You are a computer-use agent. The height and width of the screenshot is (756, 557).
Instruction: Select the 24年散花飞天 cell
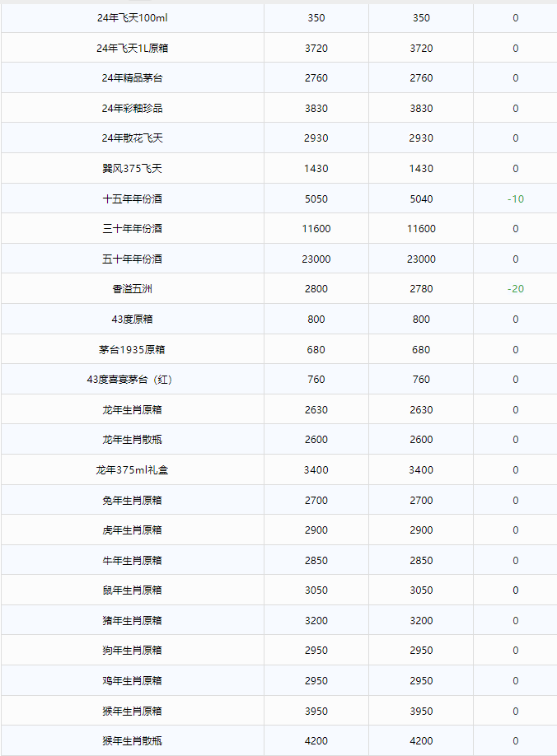[x=132, y=138]
